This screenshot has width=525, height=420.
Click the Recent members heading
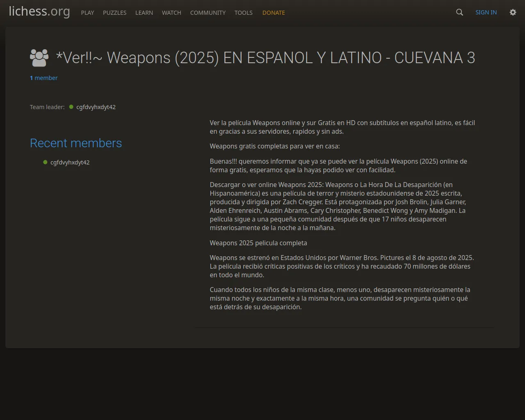(x=76, y=143)
